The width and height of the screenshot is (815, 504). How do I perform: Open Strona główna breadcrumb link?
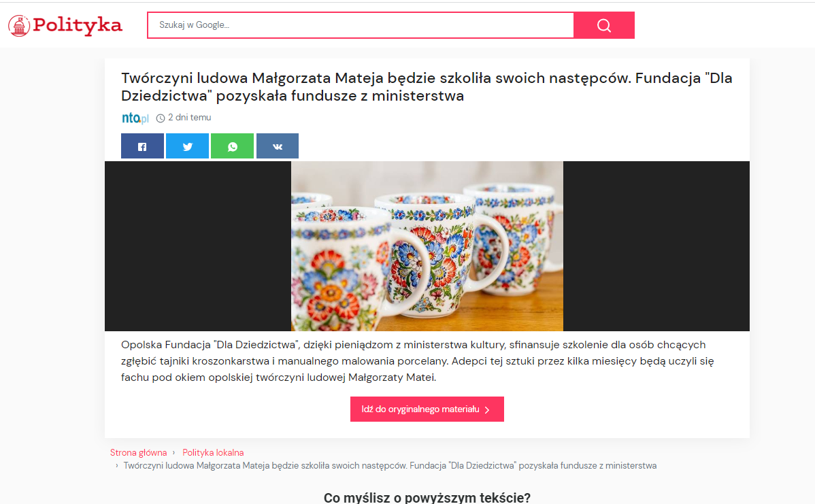tap(138, 452)
